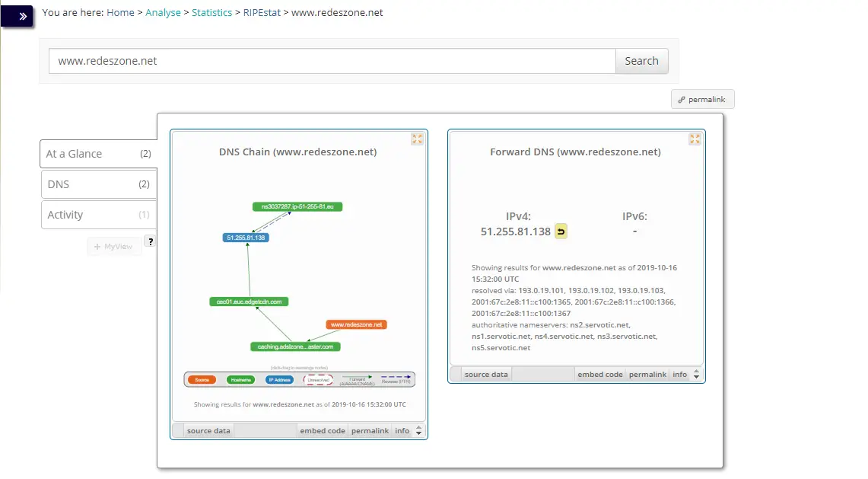Go to RIPEstat in the breadcrumb
868x479 pixels.
pyautogui.click(x=262, y=13)
